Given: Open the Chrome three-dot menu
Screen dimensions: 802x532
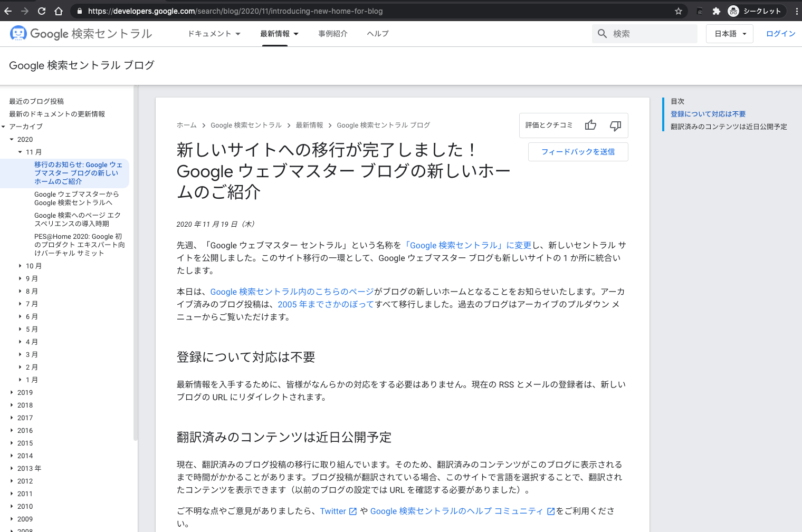Looking at the screenshot, I should pos(797,11).
